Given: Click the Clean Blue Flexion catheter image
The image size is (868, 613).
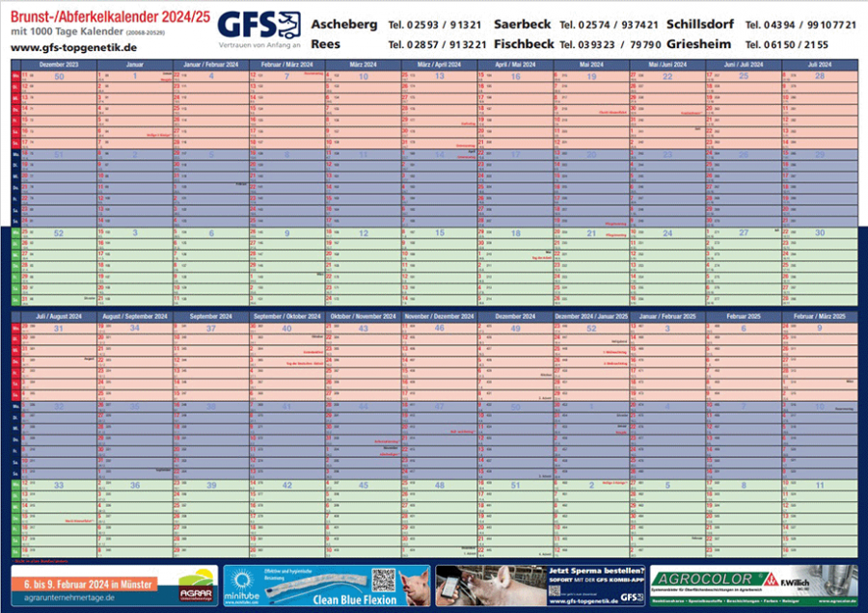Looking at the screenshot, I should coord(318,583).
